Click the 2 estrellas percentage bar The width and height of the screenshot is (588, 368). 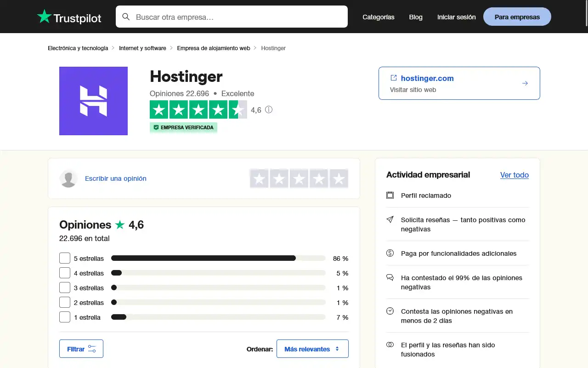218,302
